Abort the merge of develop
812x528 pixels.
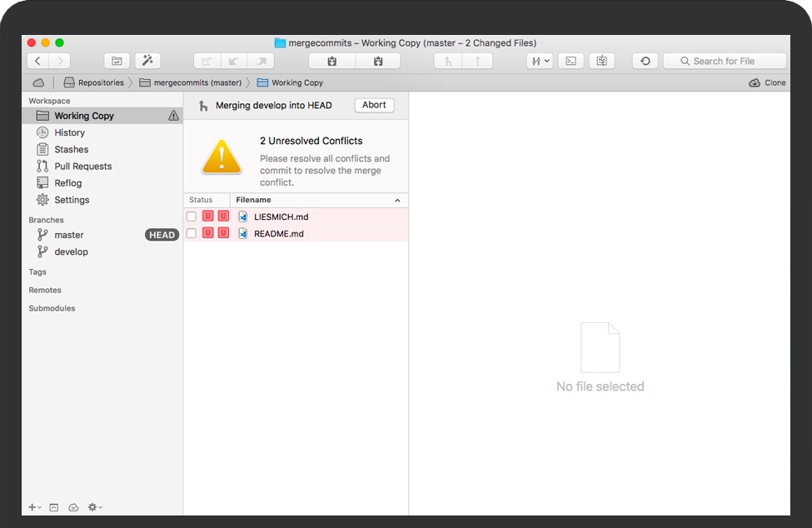tap(374, 105)
